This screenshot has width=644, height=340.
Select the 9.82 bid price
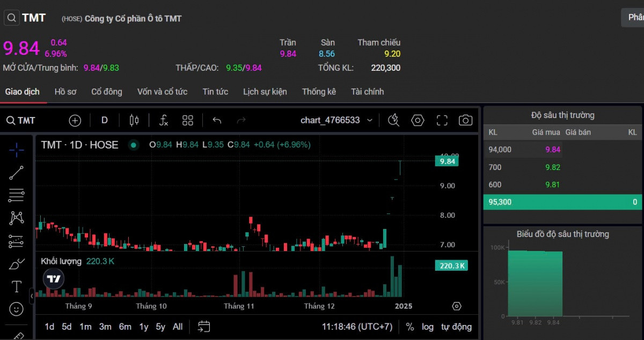tap(553, 167)
